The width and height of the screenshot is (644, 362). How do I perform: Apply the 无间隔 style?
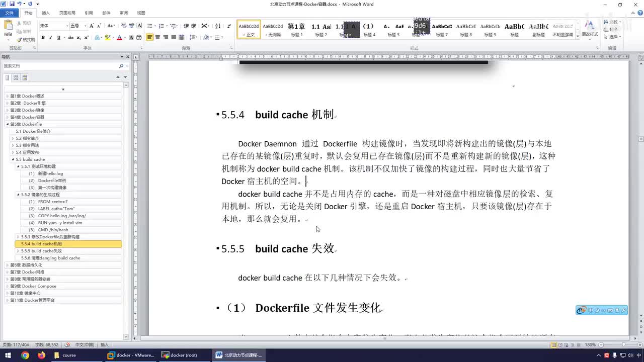(x=273, y=30)
